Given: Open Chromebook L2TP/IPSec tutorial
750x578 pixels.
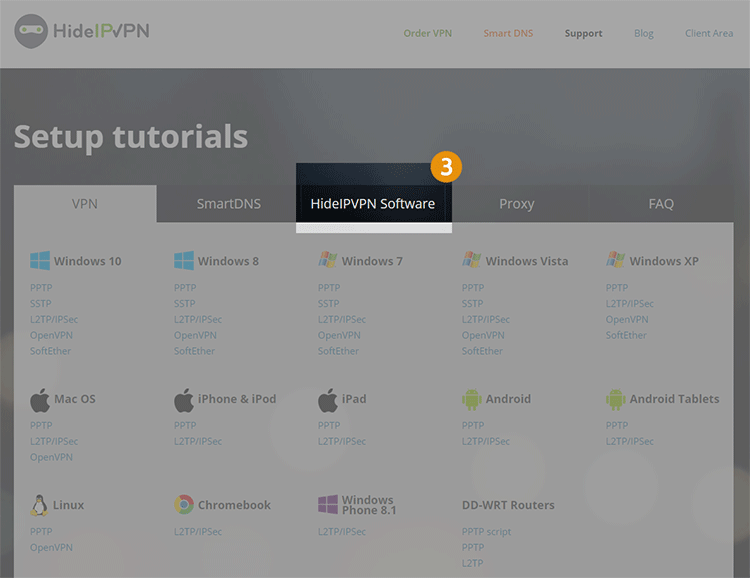Looking at the screenshot, I should [x=198, y=532].
